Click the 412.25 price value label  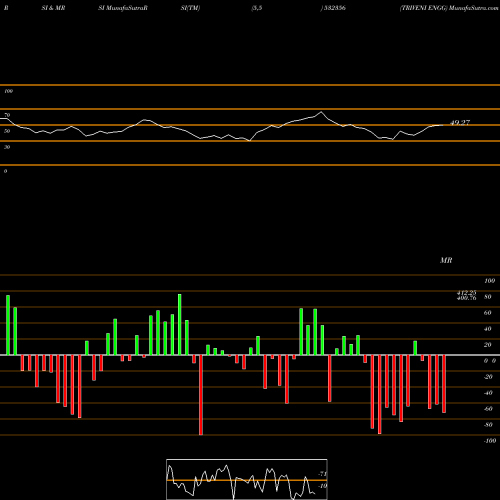tap(467, 292)
